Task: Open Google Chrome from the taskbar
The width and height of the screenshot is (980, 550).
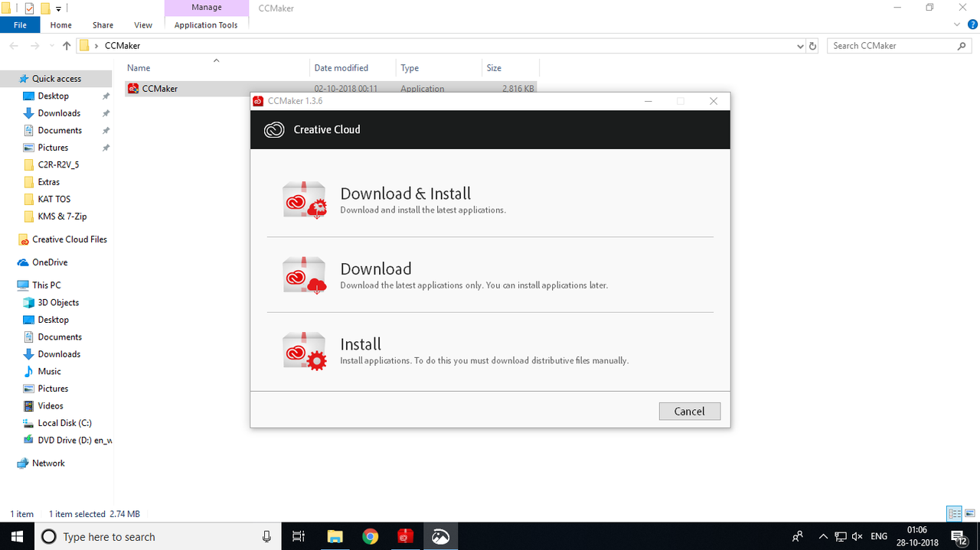Action: click(370, 536)
